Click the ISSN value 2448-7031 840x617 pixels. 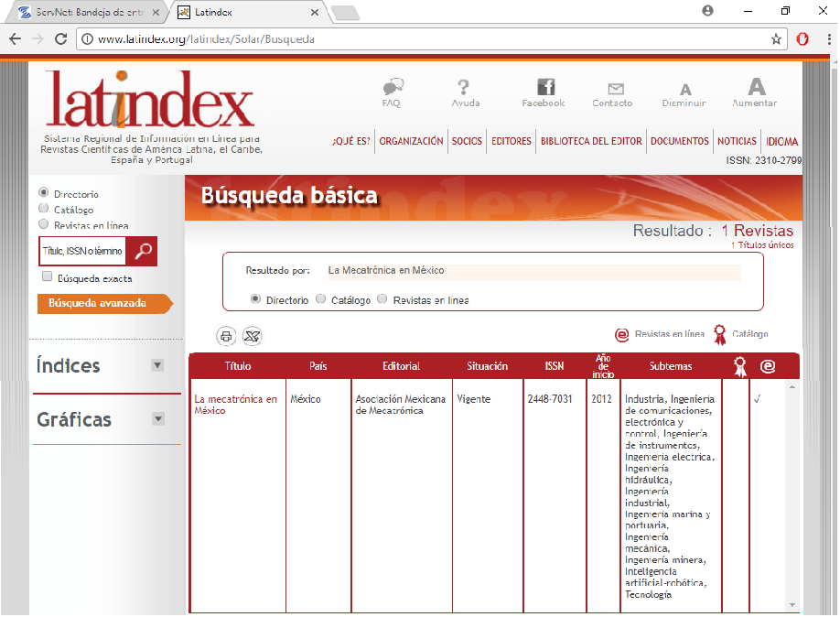550,399
